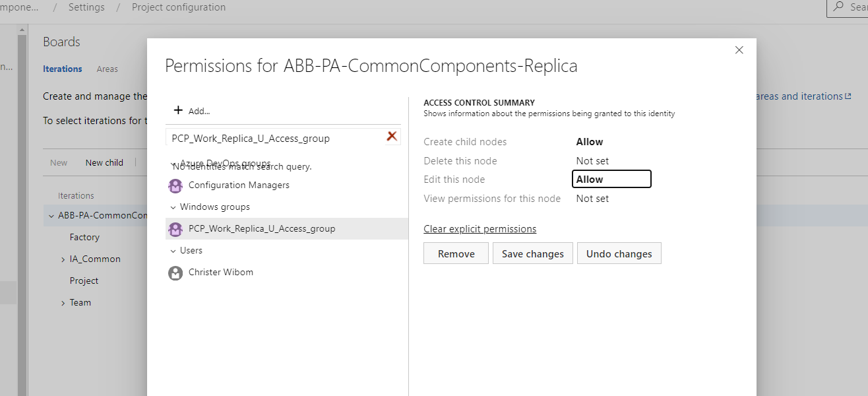Click the New toolbar button
This screenshot has width=868, height=396.
[x=59, y=162]
